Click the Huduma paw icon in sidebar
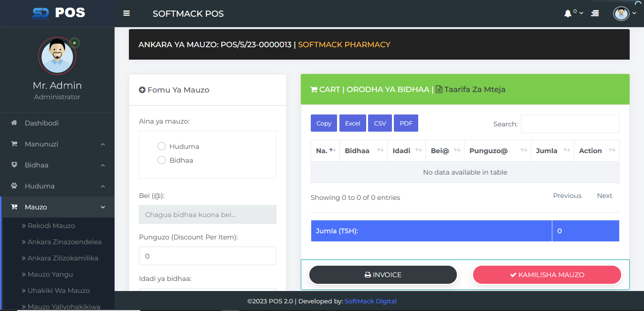The height and width of the screenshot is (311, 644). tap(14, 186)
